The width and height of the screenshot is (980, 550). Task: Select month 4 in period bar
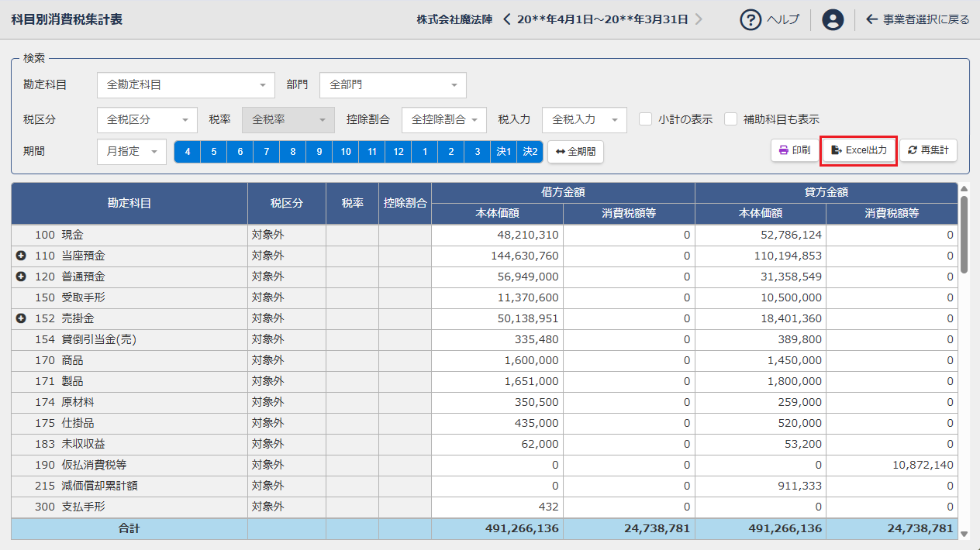[188, 152]
